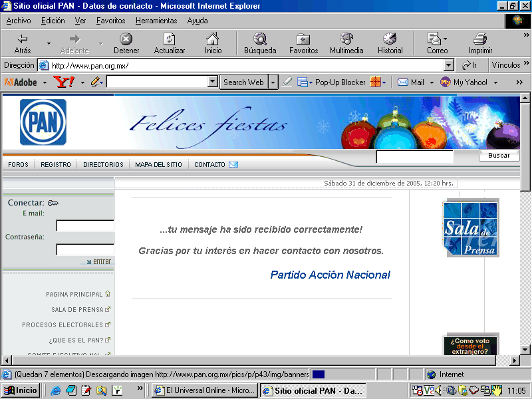The image size is (532, 399).
Task: Expand the address bar dropdown arrow
Action: tap(448, 65)
